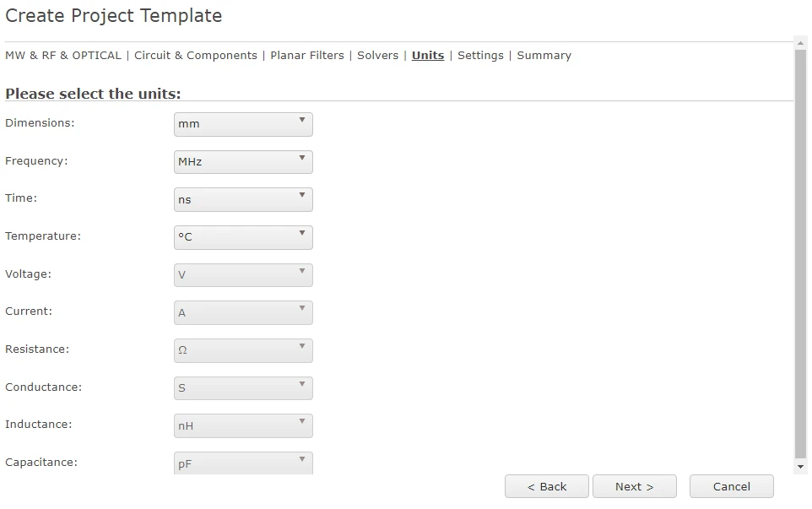Open the Frequency unit dropdown showing MHz
Image resolution: width=812 pixels, height=509 pixels.
pyautogui.click(x=243, y=162)
